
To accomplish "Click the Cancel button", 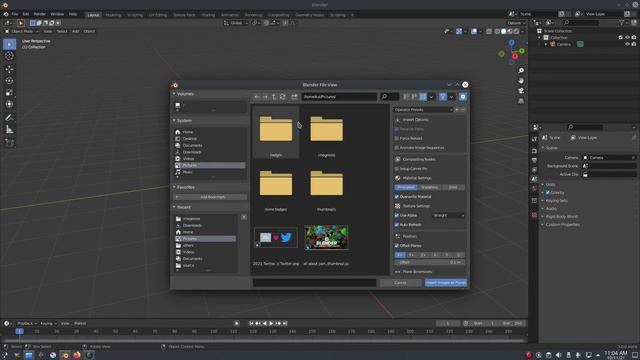I will 400,283.
